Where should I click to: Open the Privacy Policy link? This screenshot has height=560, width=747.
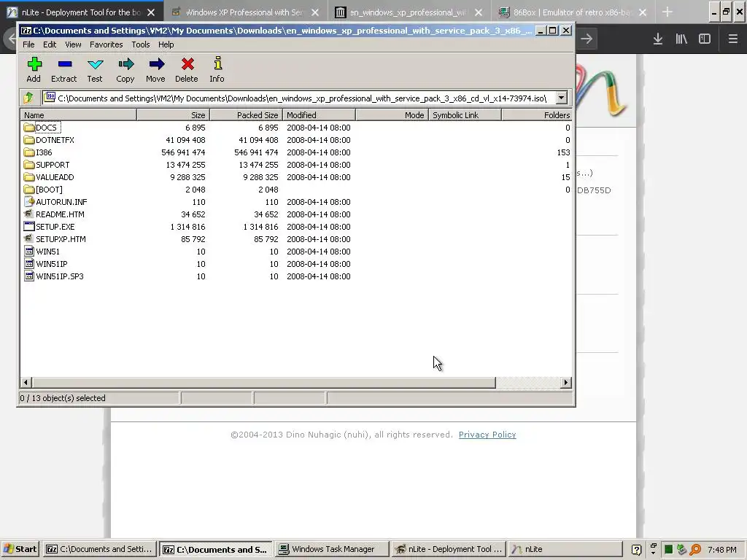click(x=487, y=435)
